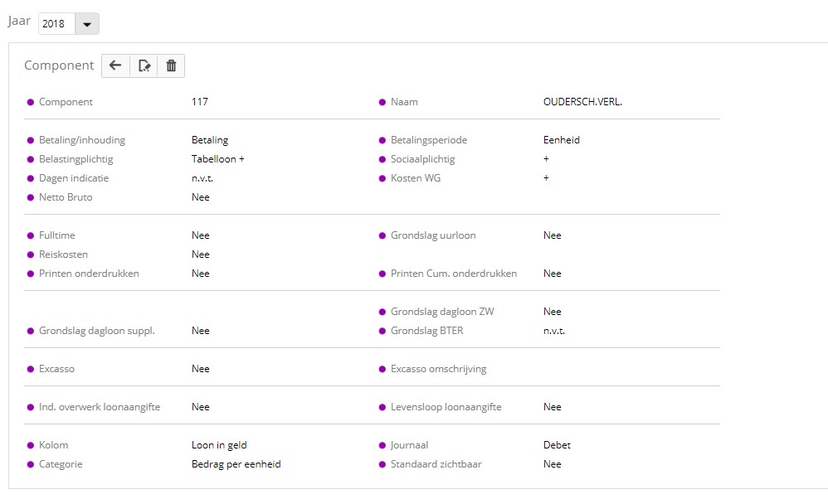The height and width of the screenshot is (504, 828).
Task: Click the Belastingplichtig label
Action: click(x=76, y=159)
